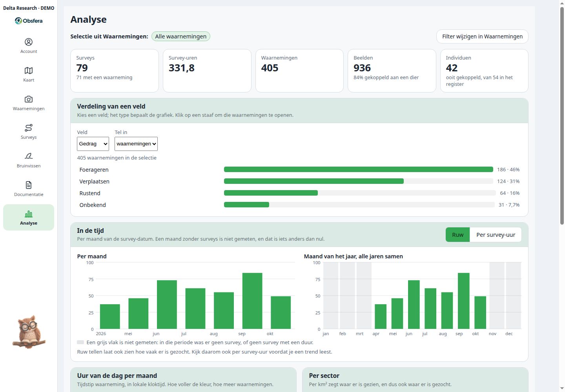Click the Alle waarnemingen filter chip
The width and height of the screenshot is (565, 392).
181,36
